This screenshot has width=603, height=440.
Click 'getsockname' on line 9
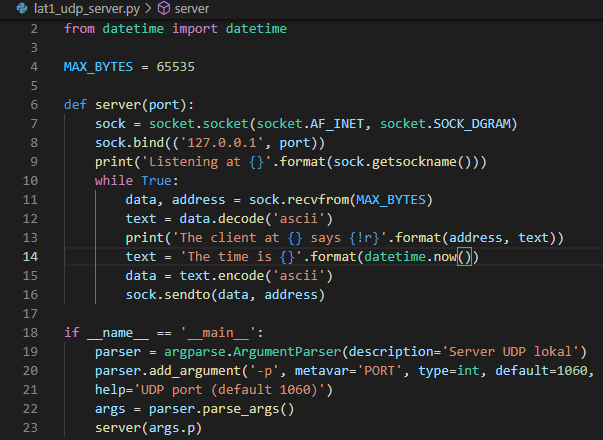tap(414, 162)
